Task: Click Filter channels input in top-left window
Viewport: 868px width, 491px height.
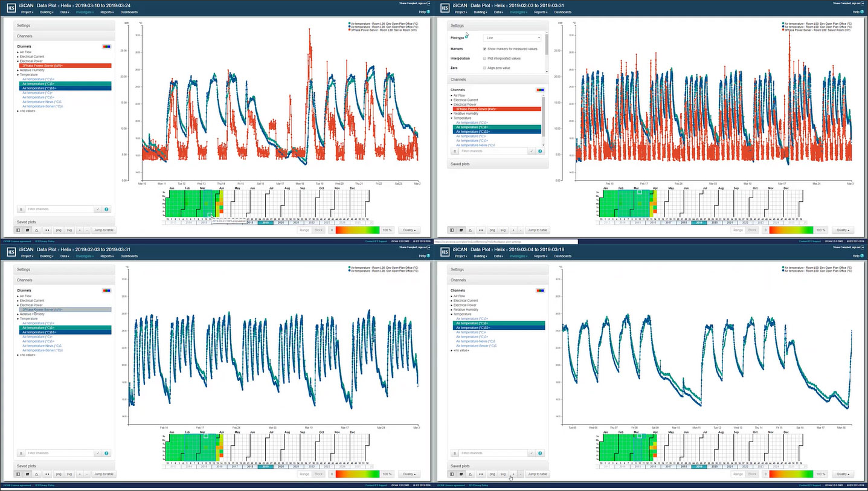Action: [x=59, y=209]
